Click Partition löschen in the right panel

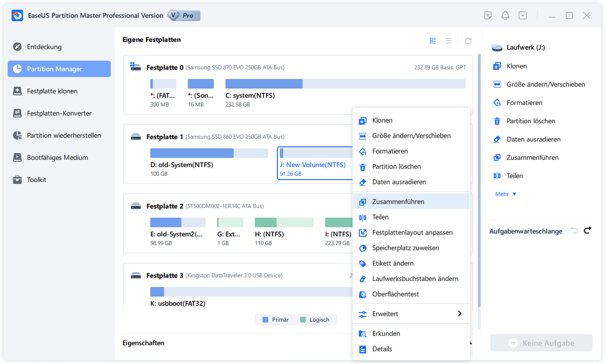(524, 121)
